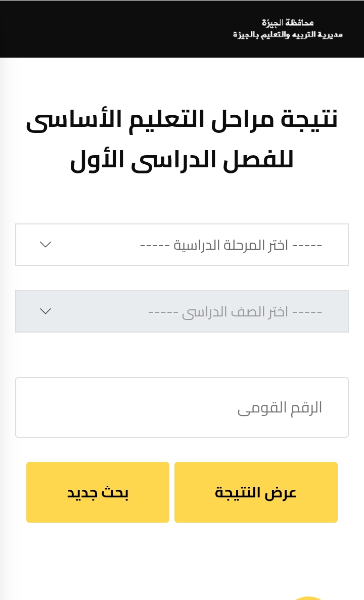This screenshot has height=600, width=364.
Task: Click the chevron arrow in the educational stage dropdown
Action: point(45,245)
